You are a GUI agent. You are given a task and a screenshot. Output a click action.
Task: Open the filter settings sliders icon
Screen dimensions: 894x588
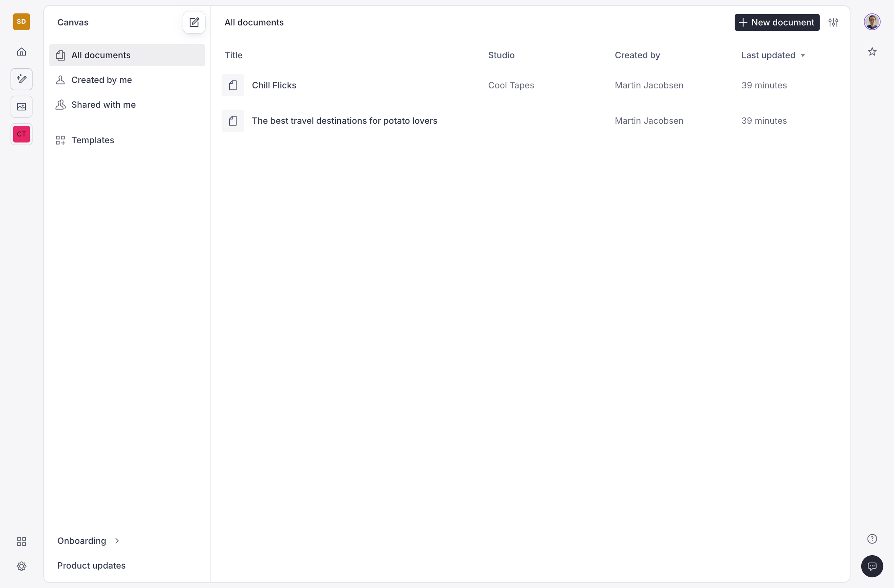click(833, 23)
